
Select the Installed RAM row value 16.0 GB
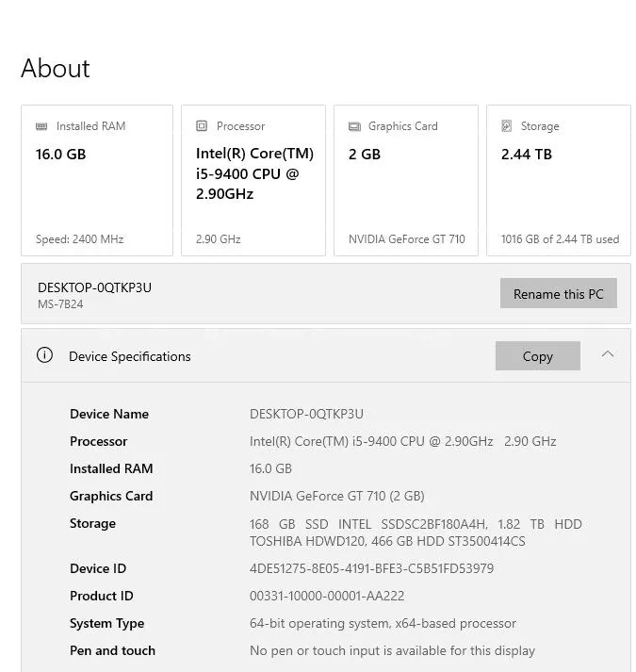tap(270, 468)
